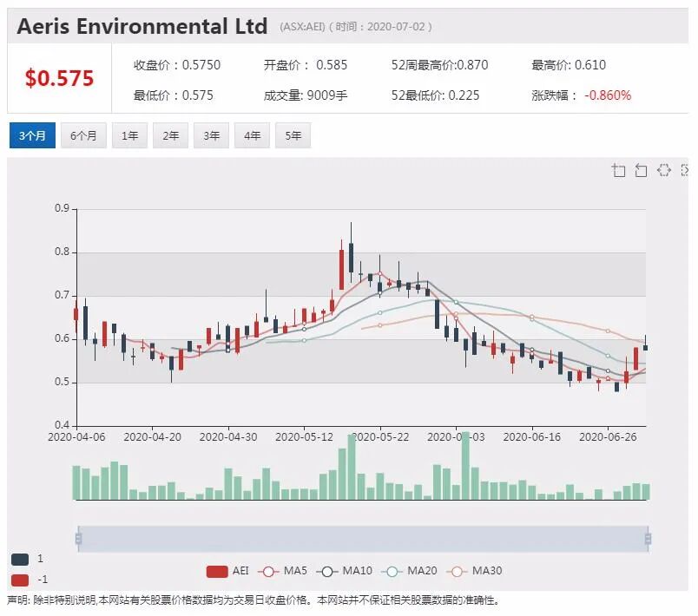The width and height of the screenshot is (698, 616).
Task: Click the data zoom slider bar
Action: coord(363,539)
